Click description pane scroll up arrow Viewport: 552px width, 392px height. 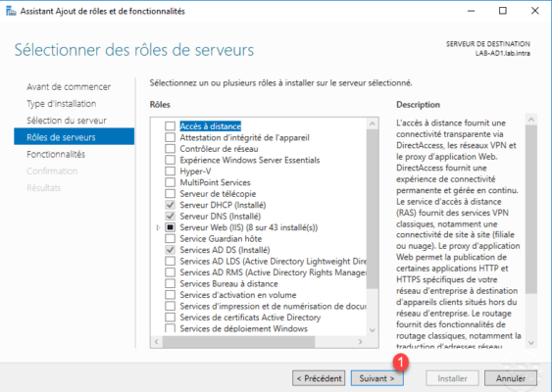click(x=531, y=120)
